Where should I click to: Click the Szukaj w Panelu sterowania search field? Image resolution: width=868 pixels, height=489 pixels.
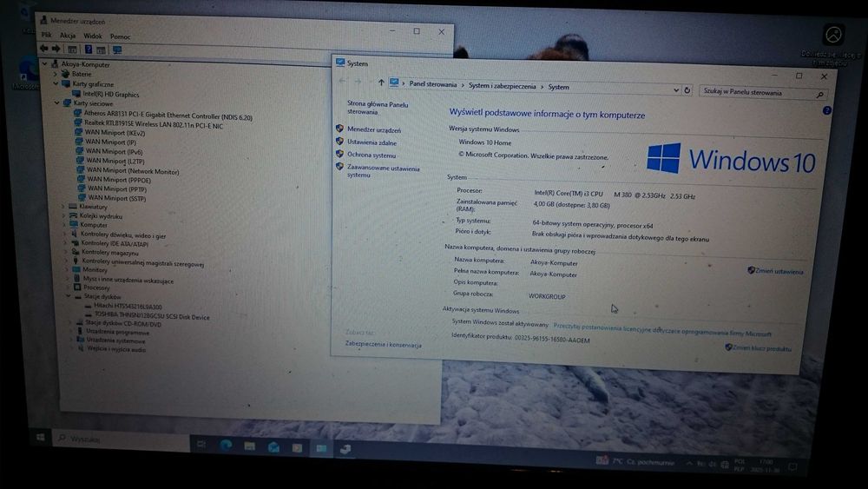tap(763, 93)
